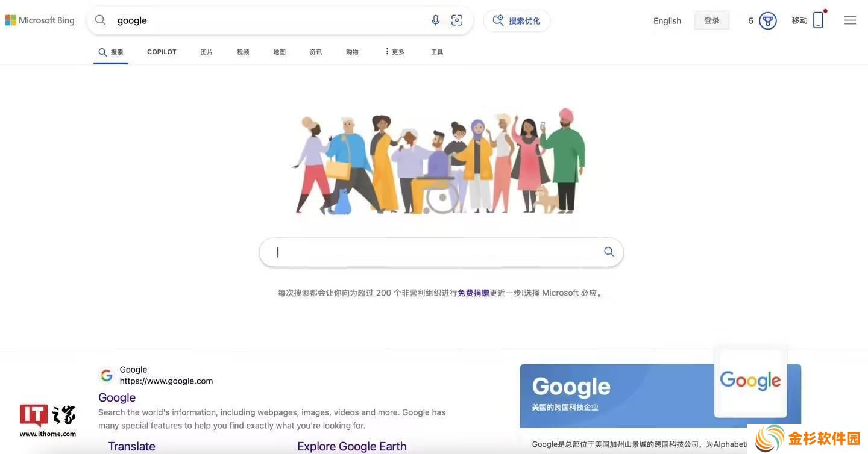The width and height of the screenshot is (868, 454).
Task: Click the Rewards medal icon
Action: point(767,20)
